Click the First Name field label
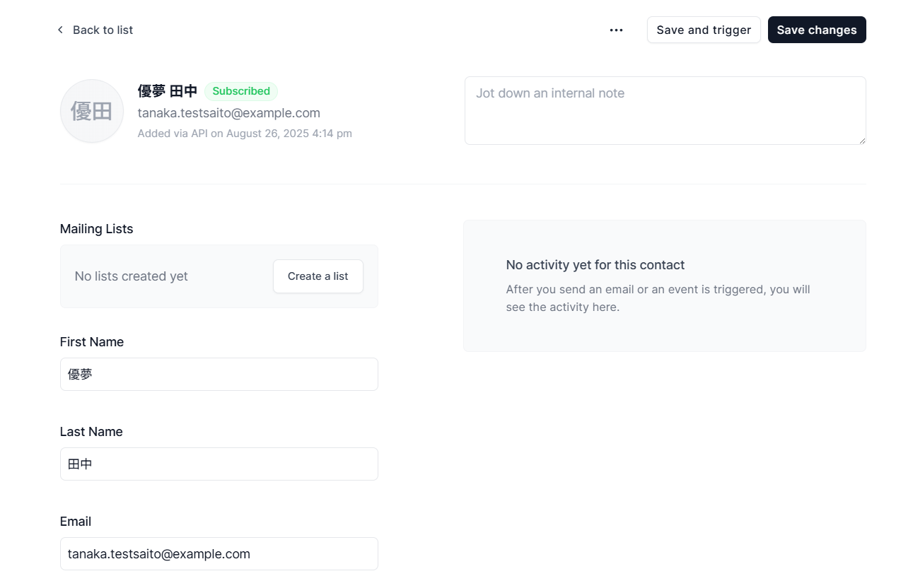This screenshot has height=588, width=913. (x=92, y=342)
